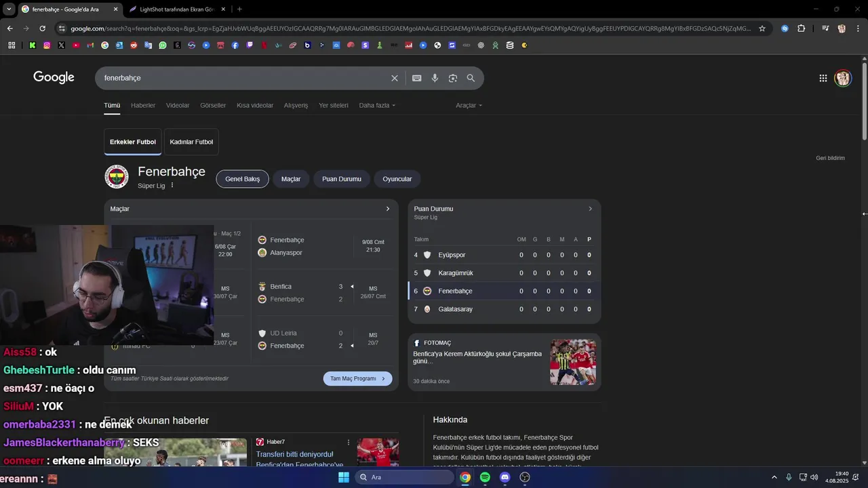Open Discord from the taskbar
Image resolution: width=868 pixels, height=488 pixels.
505,477
